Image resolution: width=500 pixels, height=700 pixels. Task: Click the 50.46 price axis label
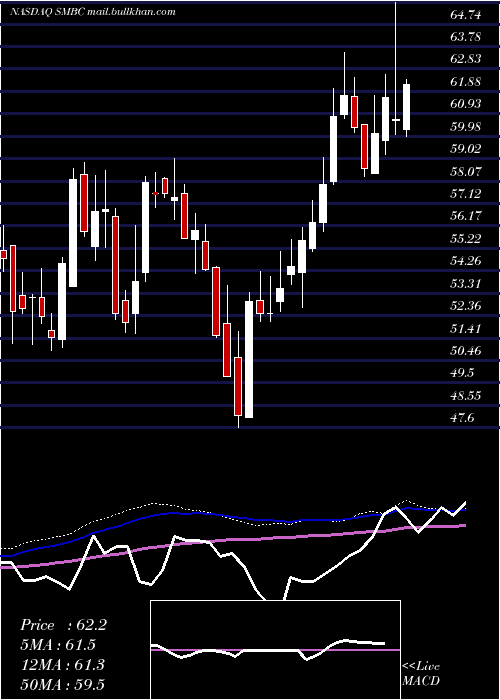point(466,351)
